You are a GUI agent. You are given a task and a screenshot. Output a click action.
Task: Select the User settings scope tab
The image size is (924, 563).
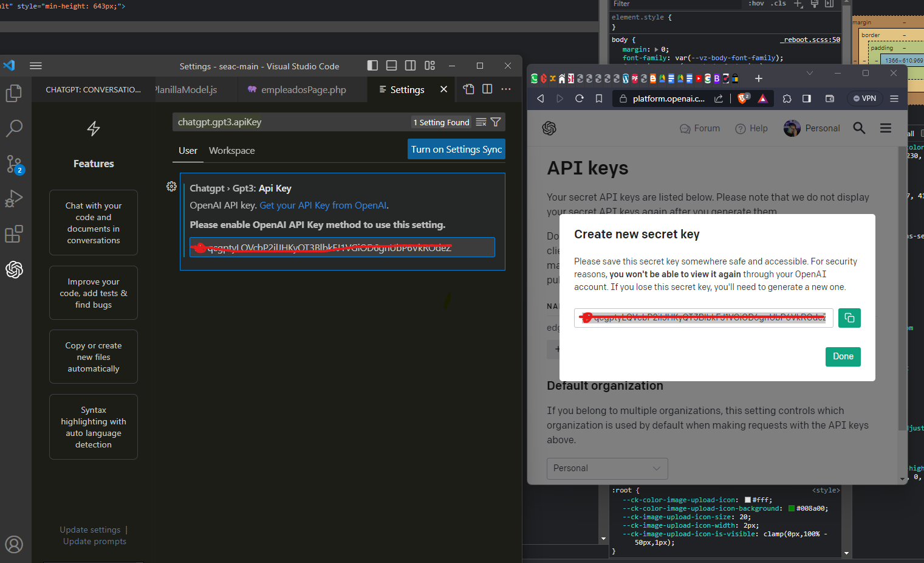[188, 151]
